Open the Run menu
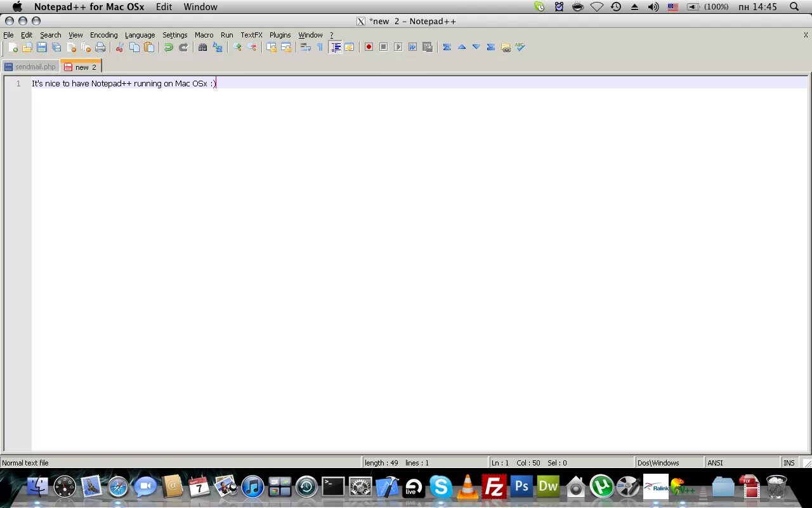812x508 pixels. (x=226, y=35)
